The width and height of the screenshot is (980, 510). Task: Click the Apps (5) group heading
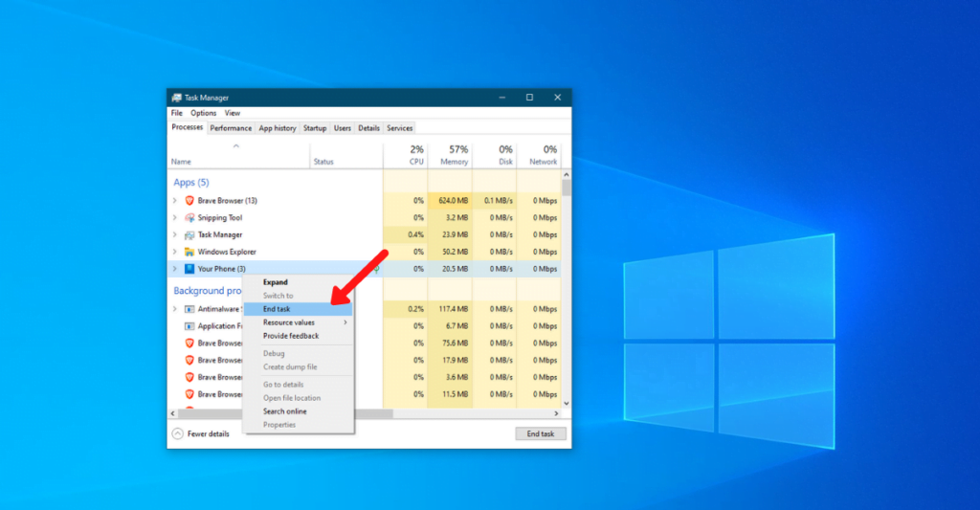[x=191, y=183]
